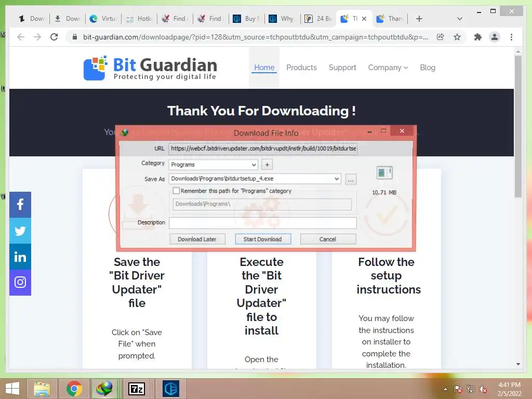Go back in the browser
532x399 pixels.
[21, 37]
